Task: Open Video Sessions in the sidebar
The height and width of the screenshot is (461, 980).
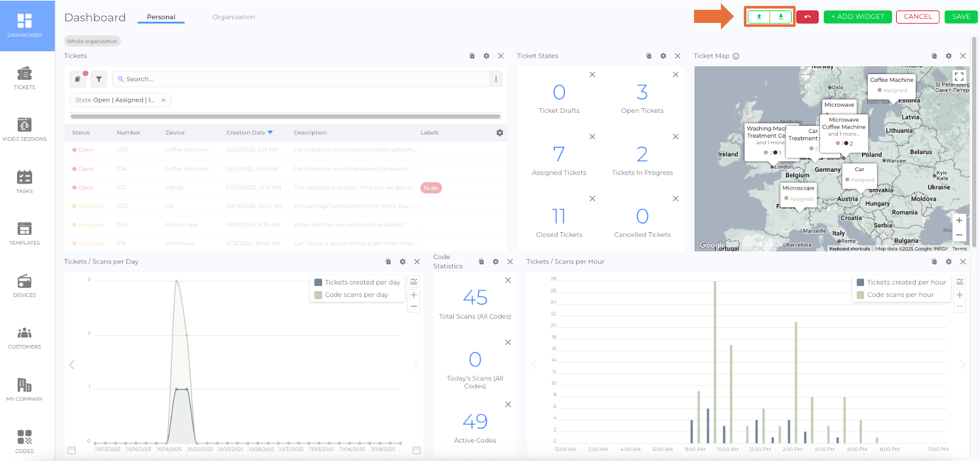Action: click(24, 130)
